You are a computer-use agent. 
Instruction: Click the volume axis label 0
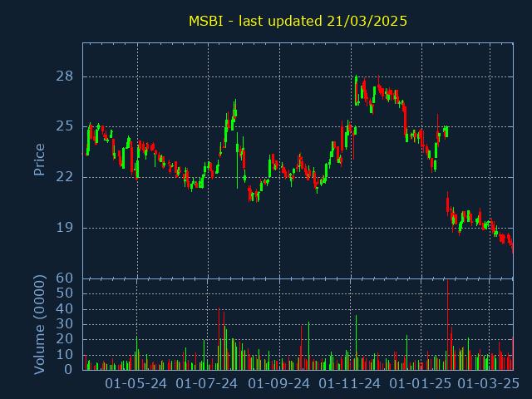(68, 369)
